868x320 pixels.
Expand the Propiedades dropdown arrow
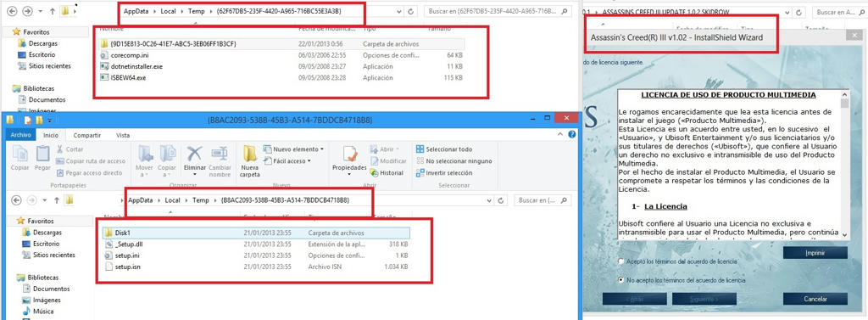[x=349, y=174]
